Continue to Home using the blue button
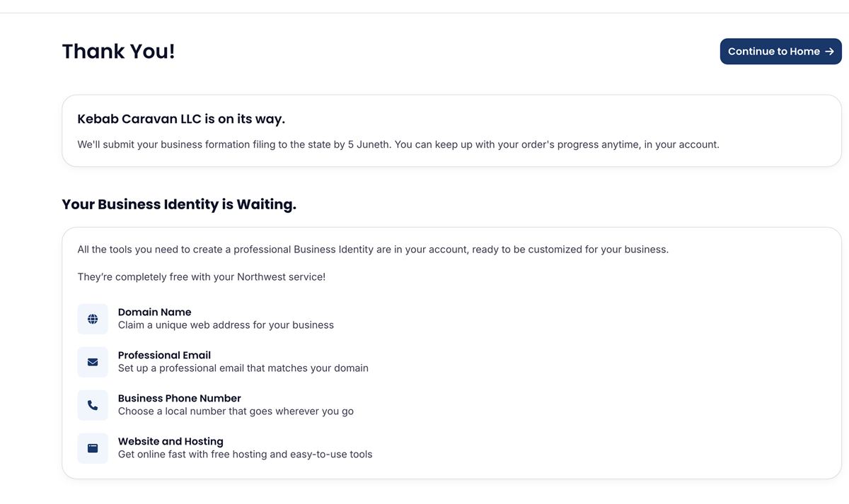This screenshot has width=849, height=504. point(780,52)
